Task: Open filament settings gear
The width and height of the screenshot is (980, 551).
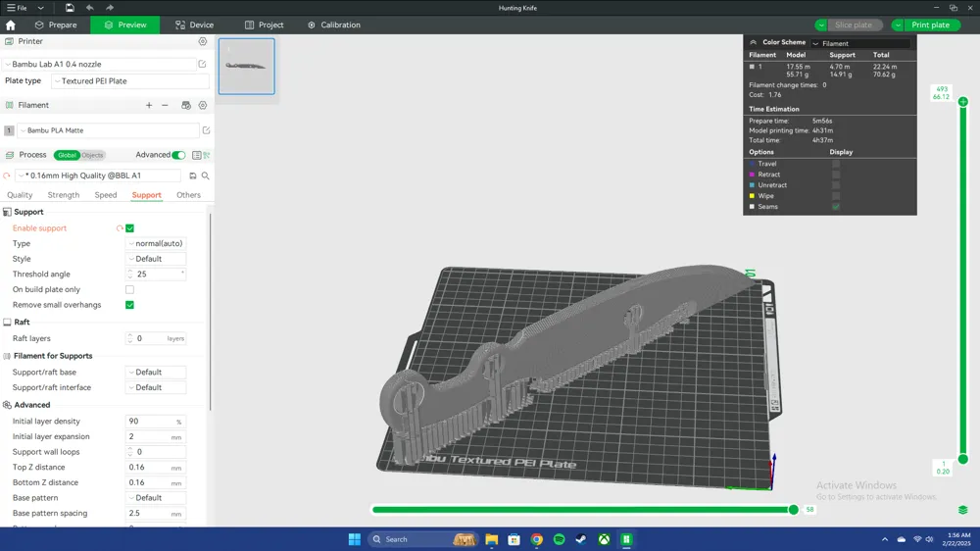Action: point(203,105)
